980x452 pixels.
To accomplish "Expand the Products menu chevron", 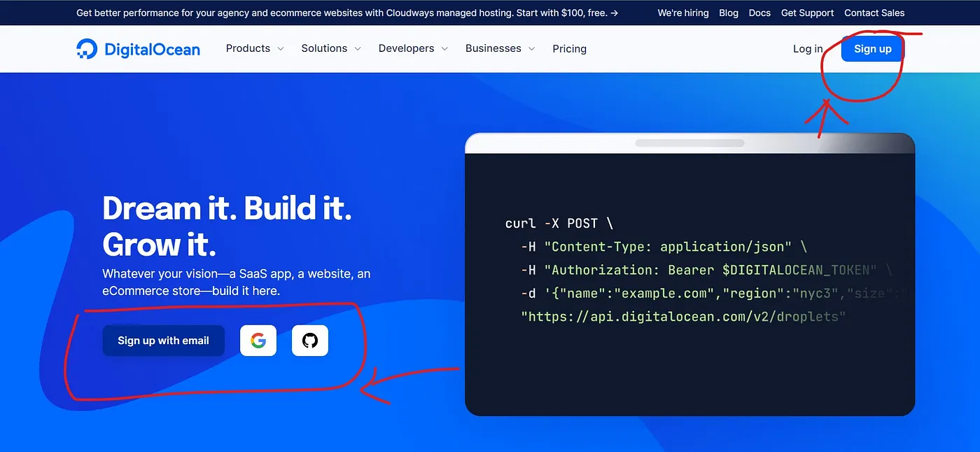I will tap(281, 49).
